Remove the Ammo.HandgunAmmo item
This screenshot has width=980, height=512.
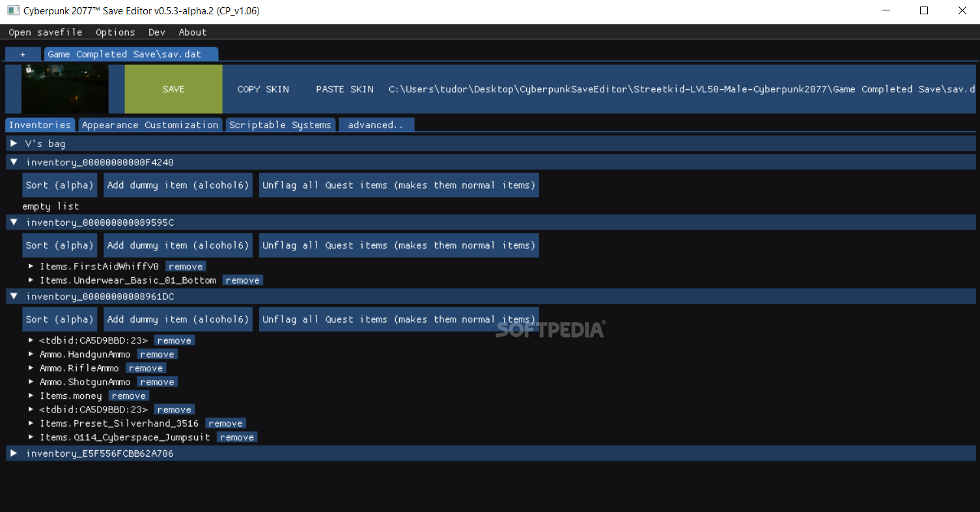157,355
